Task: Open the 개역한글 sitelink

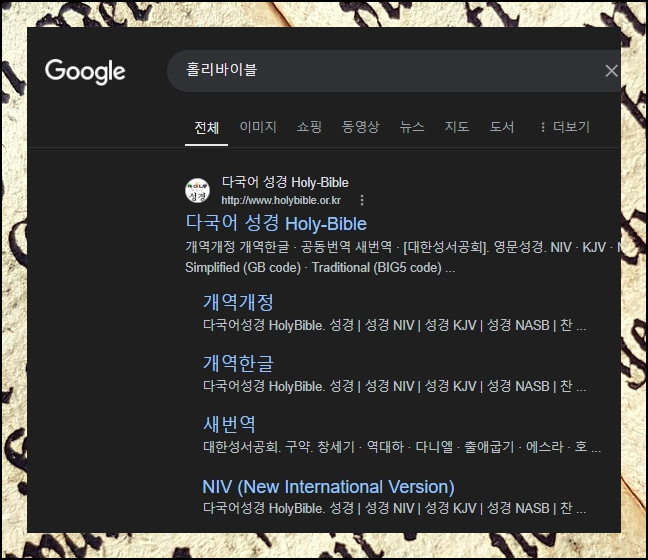Action: pos(238,363)
